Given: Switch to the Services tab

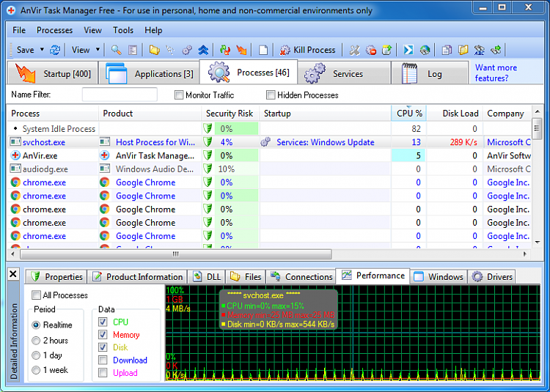Looking at the screenshot, I should [x=345, y=73].
